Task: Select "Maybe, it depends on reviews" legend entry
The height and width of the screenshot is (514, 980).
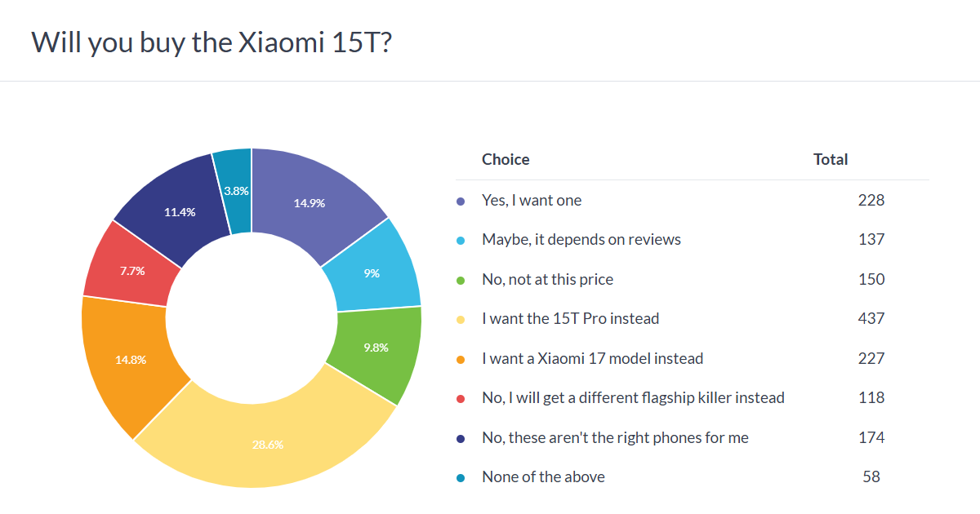Action: click(581, 240)
